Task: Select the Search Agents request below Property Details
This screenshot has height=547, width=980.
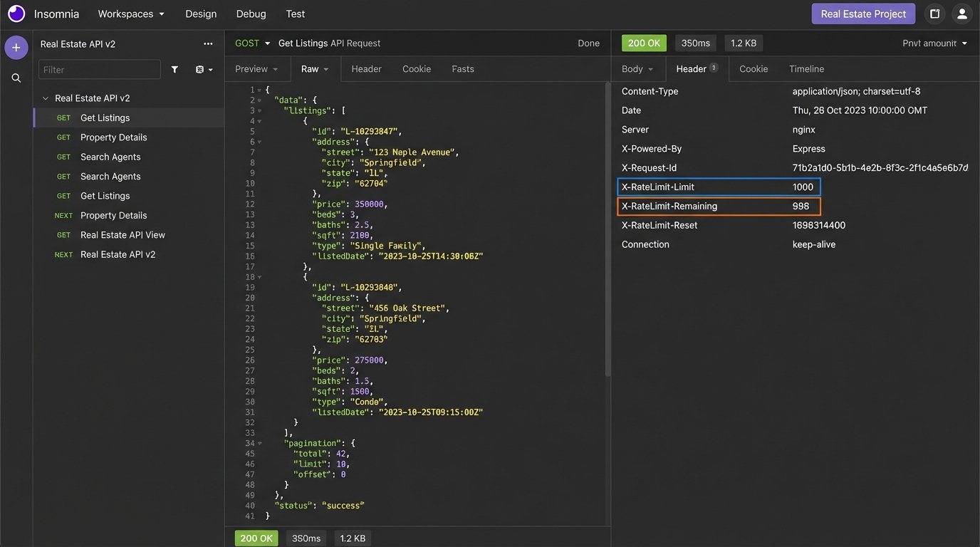Action: pyautogui.click(x=110, y=157)
